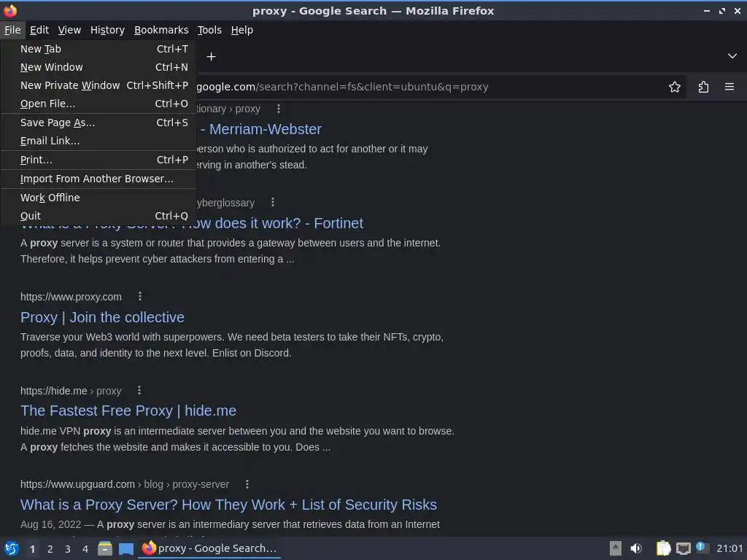Open the clipboard manager tray icon
747x560 pixels.
663,548
